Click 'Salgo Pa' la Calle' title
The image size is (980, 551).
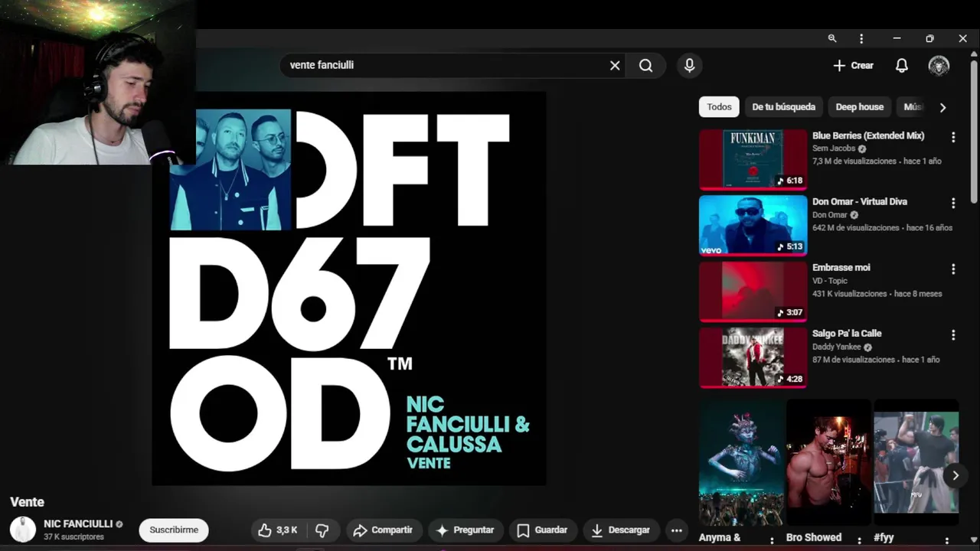click(x=847, y=333)
